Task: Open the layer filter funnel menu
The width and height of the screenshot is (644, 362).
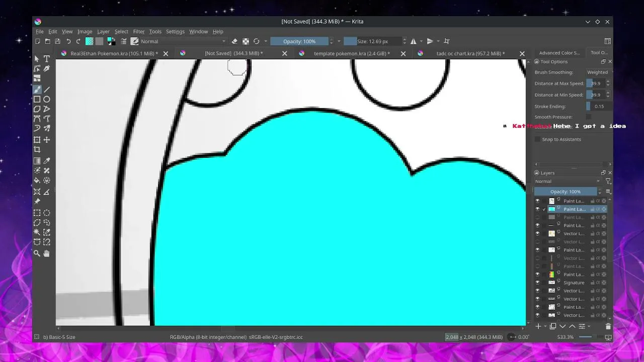Action: pyautogui.click(x=608, y=181)
